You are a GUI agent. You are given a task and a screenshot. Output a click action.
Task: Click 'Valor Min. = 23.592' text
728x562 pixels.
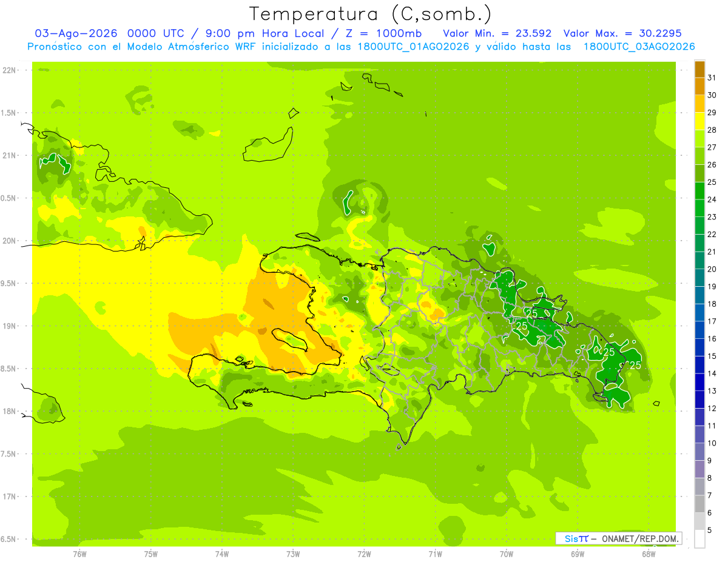coord(497,33)
